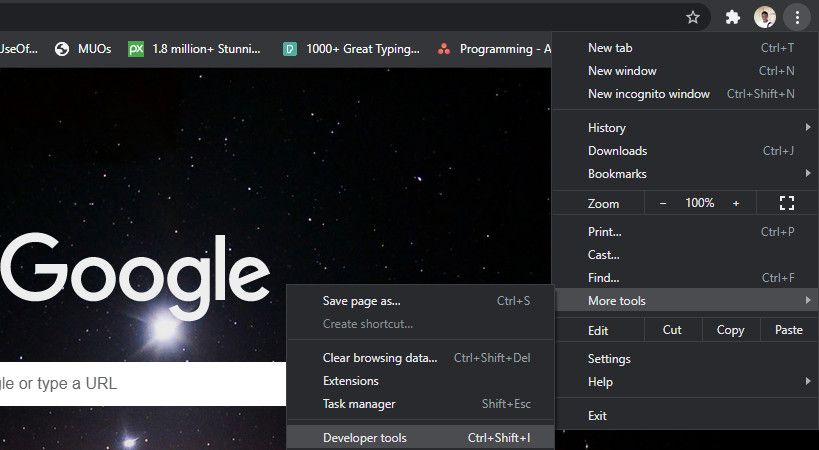The height and width of the screenshot is (450, 819).
Task: Click the Google search input field
Action: pyautogui.click(x=140, y=383)
